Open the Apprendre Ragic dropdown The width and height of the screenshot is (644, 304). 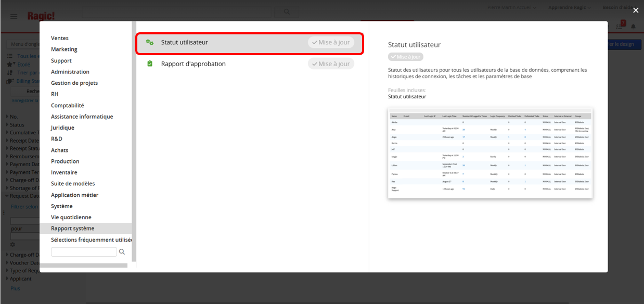click(569, 7)
